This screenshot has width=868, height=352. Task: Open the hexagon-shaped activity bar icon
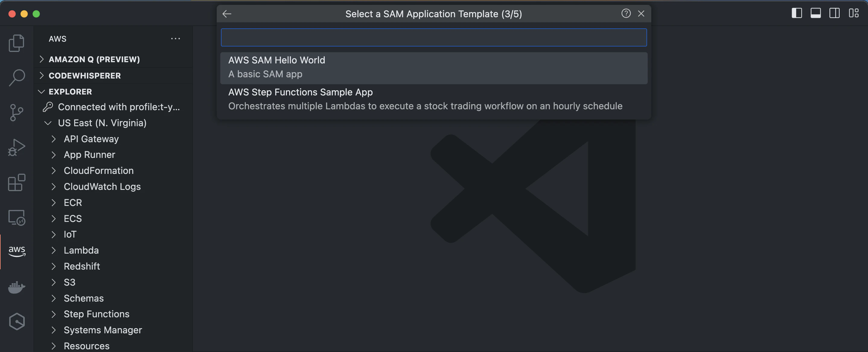click(x=17, y=321)
